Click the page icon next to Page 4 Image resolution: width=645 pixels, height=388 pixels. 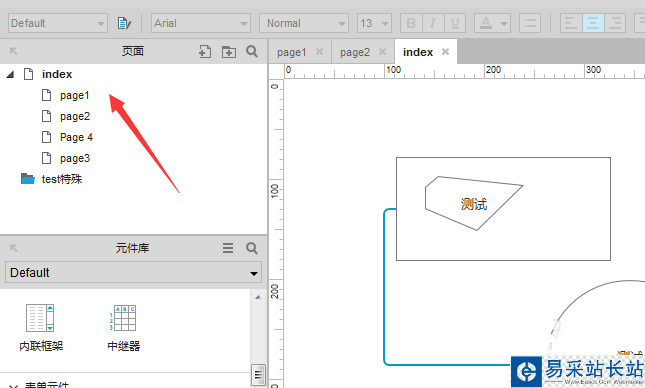(46, 137)
